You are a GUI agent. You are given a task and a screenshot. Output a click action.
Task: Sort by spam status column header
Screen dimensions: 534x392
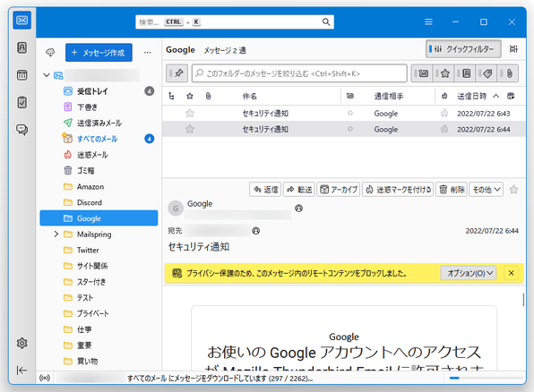[x=444, y=97]
